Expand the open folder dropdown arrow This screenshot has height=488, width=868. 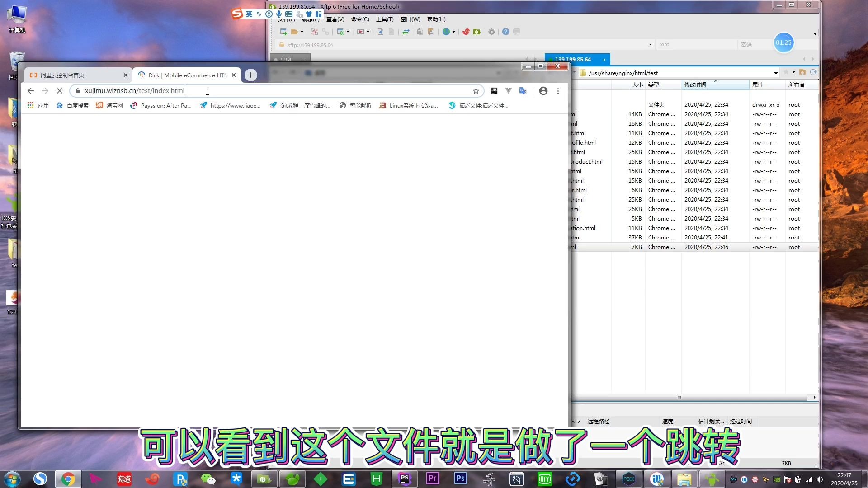click(x=302, y=32)
